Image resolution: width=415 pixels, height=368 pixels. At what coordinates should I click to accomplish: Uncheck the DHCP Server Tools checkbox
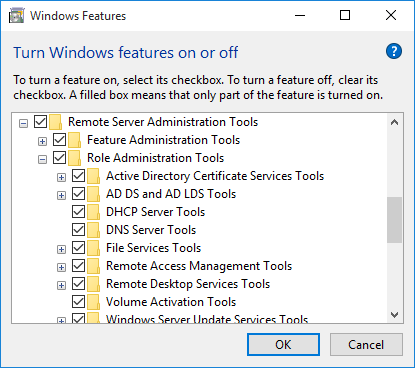pyautogui.click(x=78, y=212)
